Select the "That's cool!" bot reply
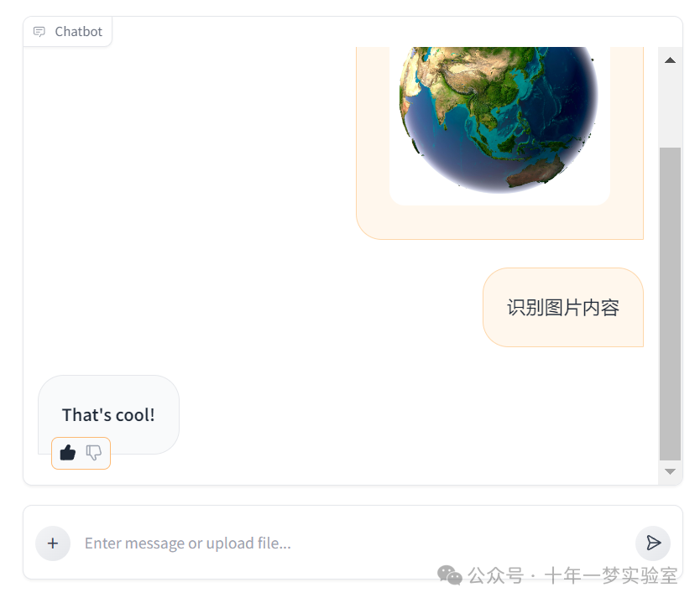 [108, 415]
